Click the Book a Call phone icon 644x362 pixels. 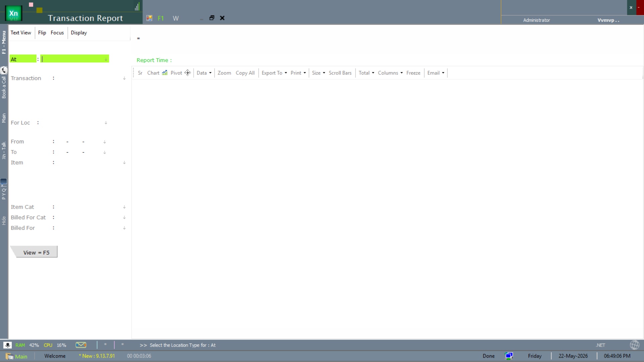click(x=4, y=70)
